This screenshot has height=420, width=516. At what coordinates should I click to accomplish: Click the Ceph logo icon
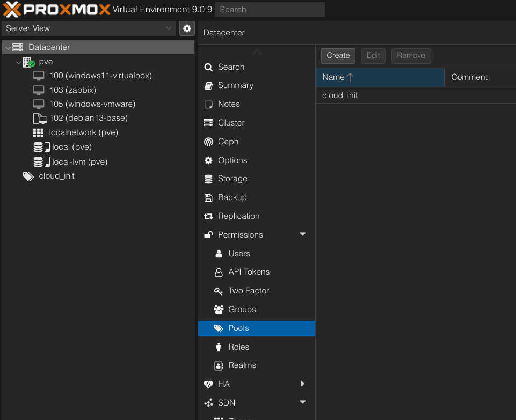[x=208, y=142]
